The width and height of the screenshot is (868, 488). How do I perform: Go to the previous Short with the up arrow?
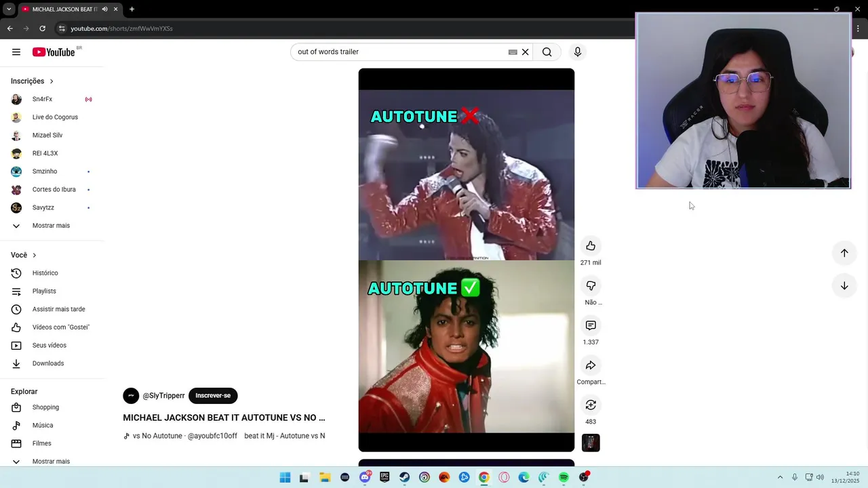pos(844,253)
